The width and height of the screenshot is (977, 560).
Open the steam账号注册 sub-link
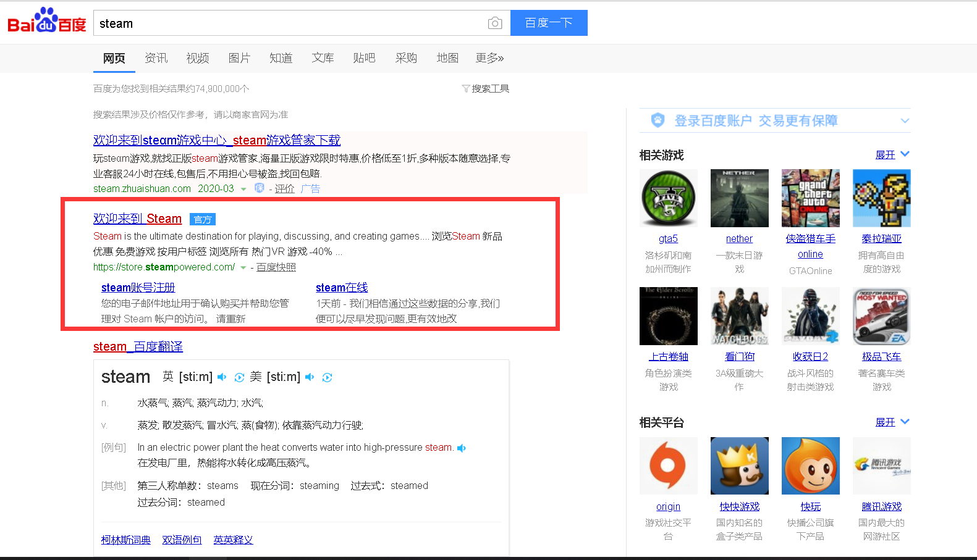point(138,288)
